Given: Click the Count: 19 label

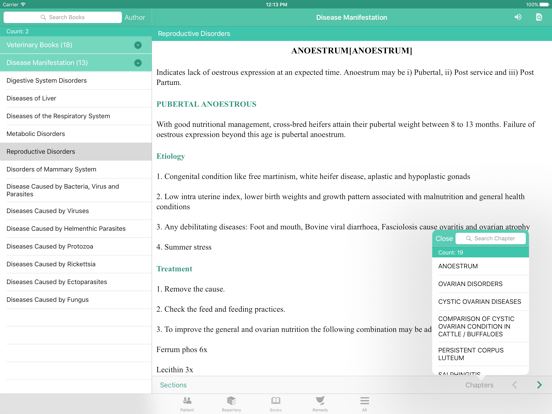Looking at the screenshot, I should [450, 252].
